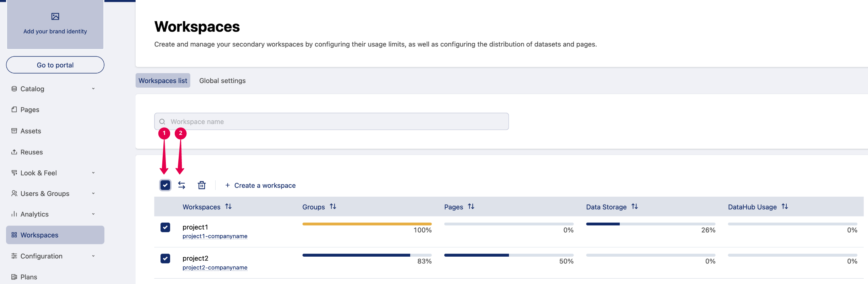Click the trash delete icon
The width and height of the screenshot is (868, 284).
click(x=202, y=185)
